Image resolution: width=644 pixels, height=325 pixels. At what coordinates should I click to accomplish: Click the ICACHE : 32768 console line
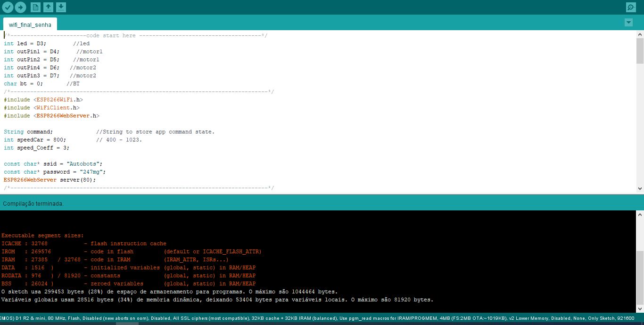tap(84, 243)
